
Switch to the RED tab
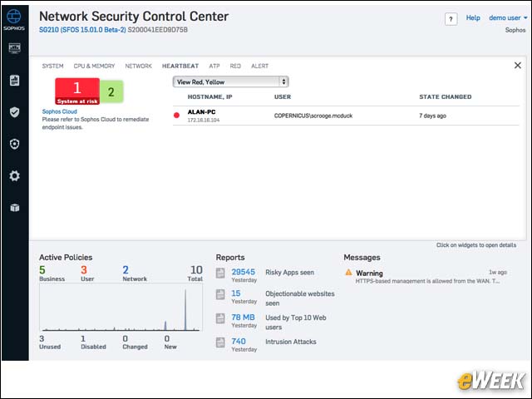pos(235,66)
